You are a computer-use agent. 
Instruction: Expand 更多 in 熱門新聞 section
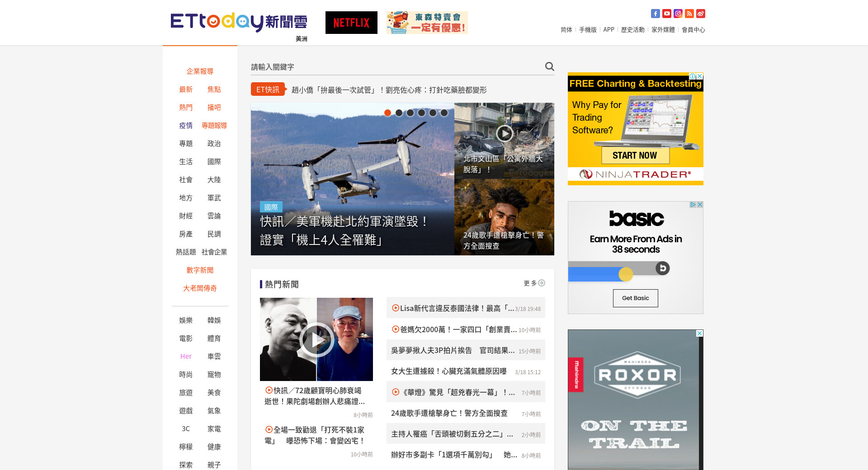[534, 283]
